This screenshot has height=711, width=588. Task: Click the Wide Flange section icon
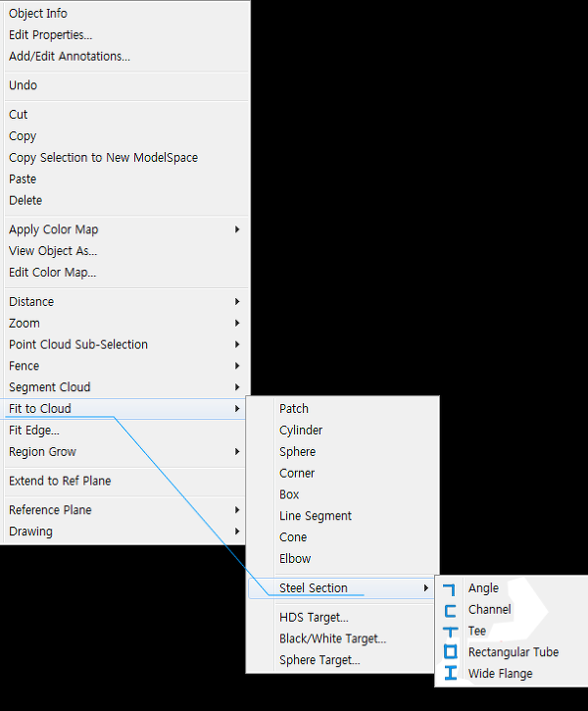click(x=450, y=673)
